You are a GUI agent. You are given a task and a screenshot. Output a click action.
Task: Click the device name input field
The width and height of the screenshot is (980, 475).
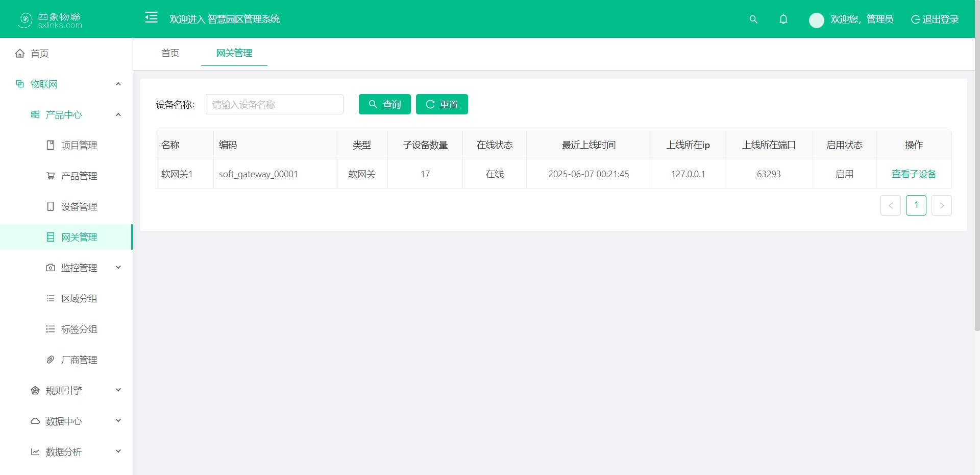pos(274,104)
